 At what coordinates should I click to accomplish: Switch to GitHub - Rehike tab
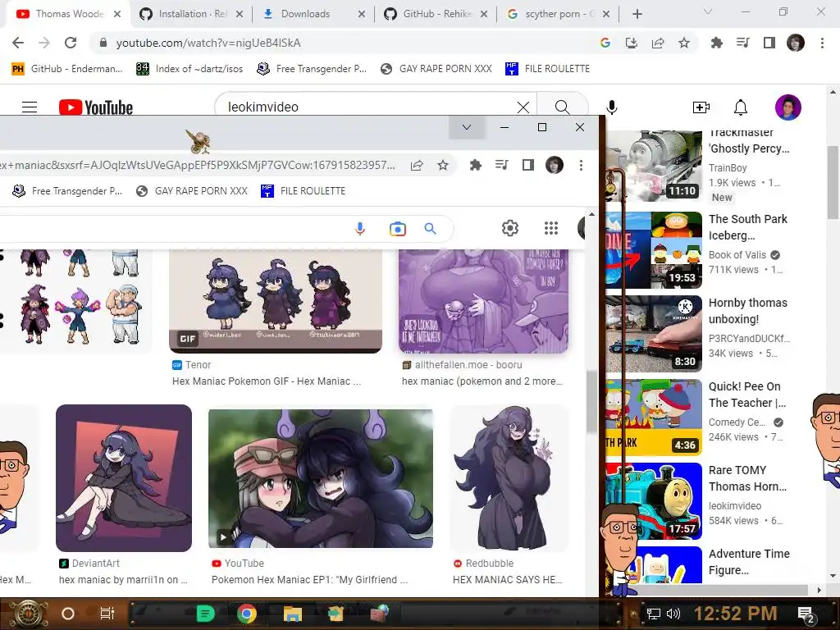[x=436, y=14]
